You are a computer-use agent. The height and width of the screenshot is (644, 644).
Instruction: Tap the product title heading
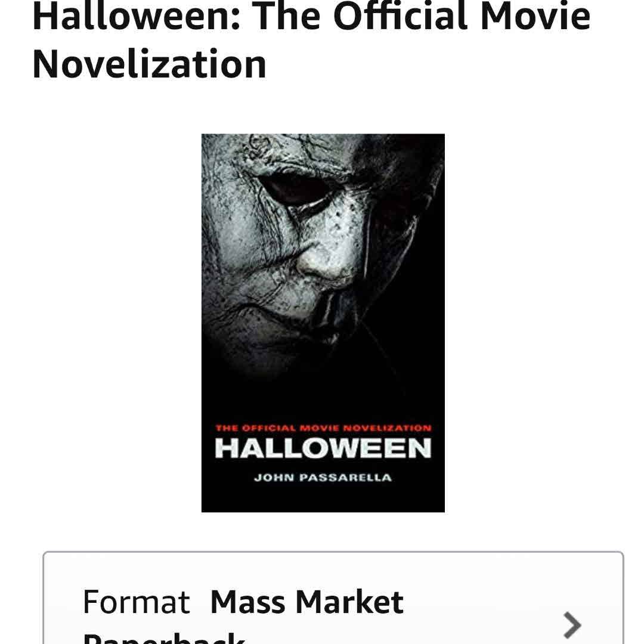(x=310, y=41)
